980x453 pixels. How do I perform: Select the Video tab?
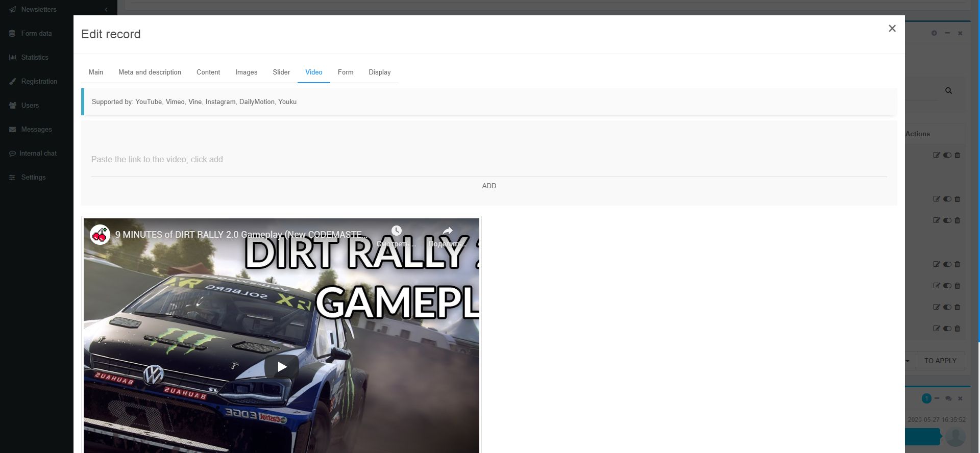point(314,72)
